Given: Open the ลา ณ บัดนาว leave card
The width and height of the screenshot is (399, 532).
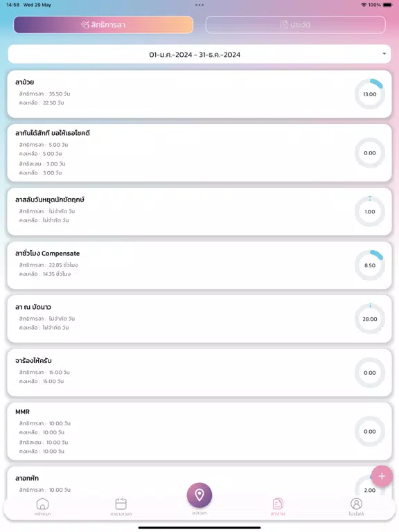Looking at the screenshot, I should 199,319.
